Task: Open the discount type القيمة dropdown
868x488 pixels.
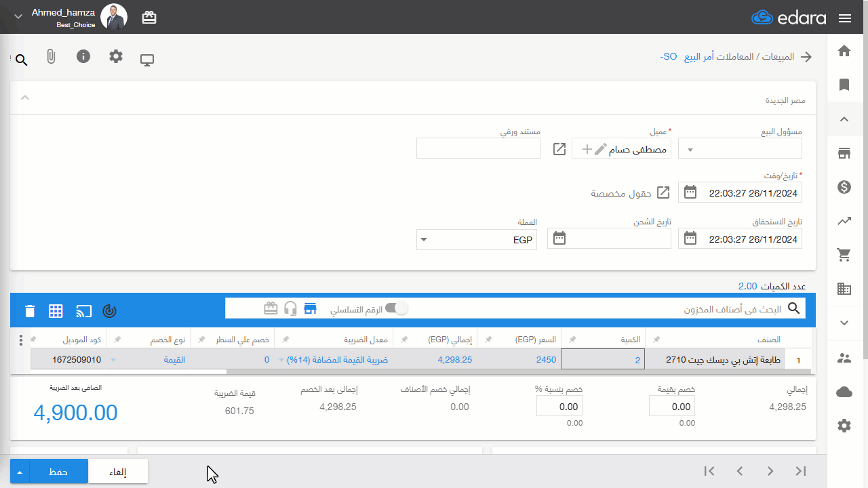Action: click(x=113, y=360)
